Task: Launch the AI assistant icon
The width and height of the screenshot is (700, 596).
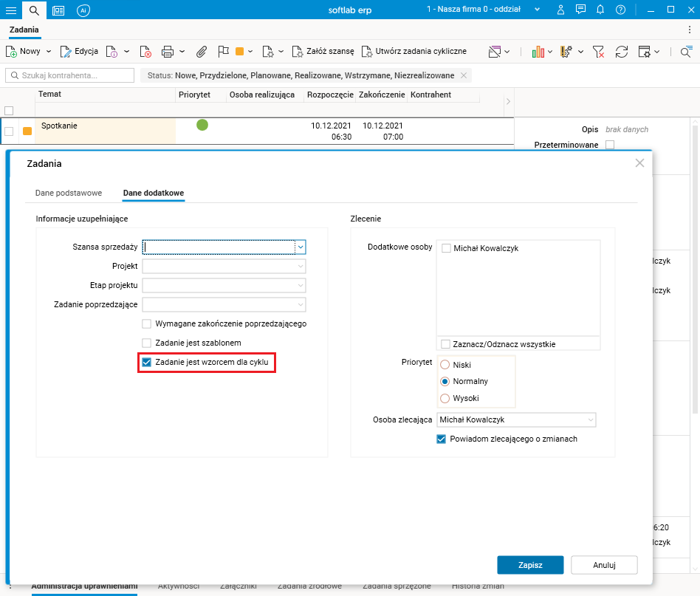Action: click(x=83, y=10)
